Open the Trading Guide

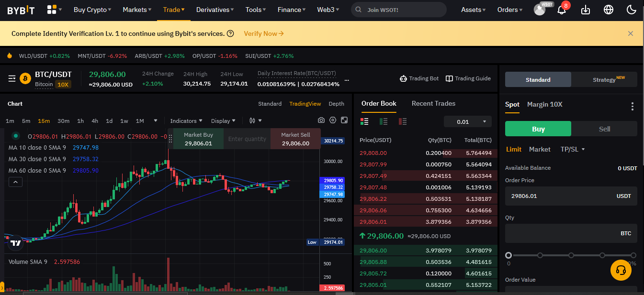tap(468, 78)
